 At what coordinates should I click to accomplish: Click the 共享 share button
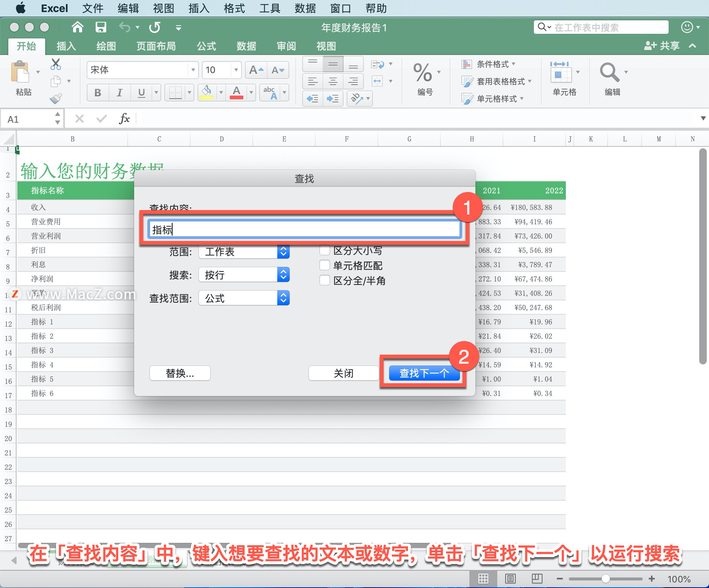[662, 46]
